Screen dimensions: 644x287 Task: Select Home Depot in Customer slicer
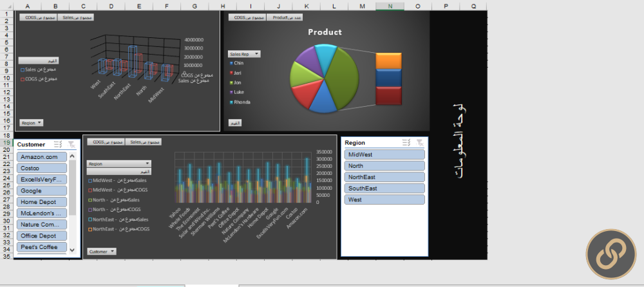42,202
